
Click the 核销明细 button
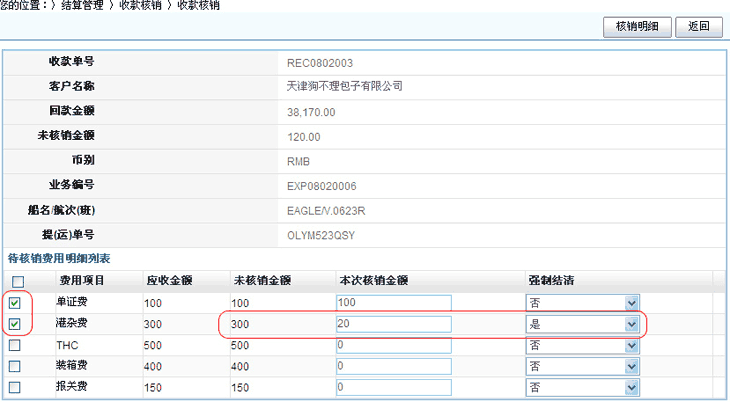pos(637,27)
